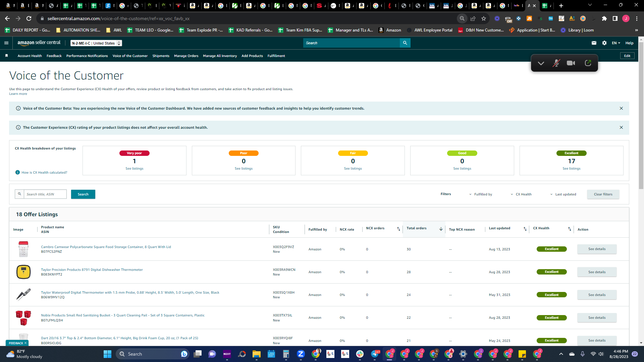Click the Clear filters button
Image resolution: width=644 pixels, height=362 pixels.
click(603, 194)
